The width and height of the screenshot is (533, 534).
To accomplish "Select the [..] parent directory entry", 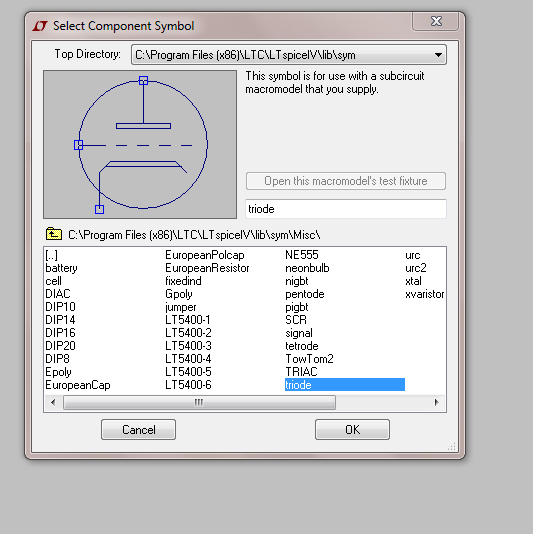I will [x=51, y=255].
